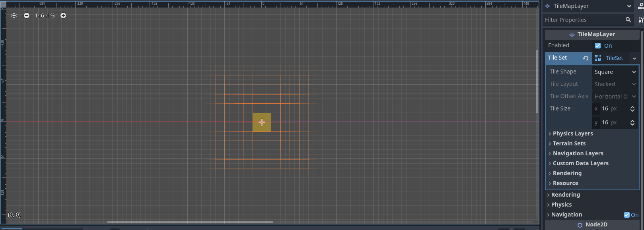Open the TileMapLayer node selector dropdown

pos(629,6)
